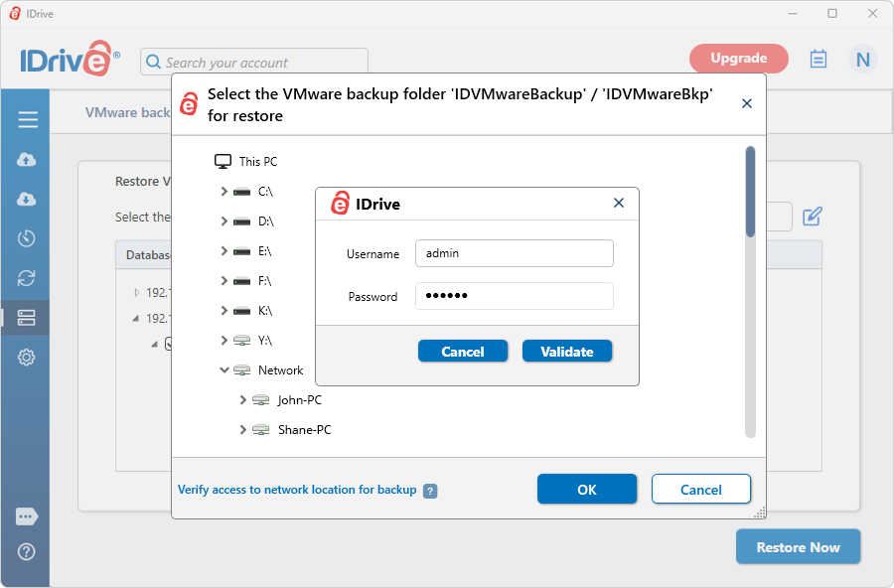Image resolution: width=894 pixels, height=588 pixels.
Task: Click Validate in the credentials dialog
Action: [x=567, y=352]
